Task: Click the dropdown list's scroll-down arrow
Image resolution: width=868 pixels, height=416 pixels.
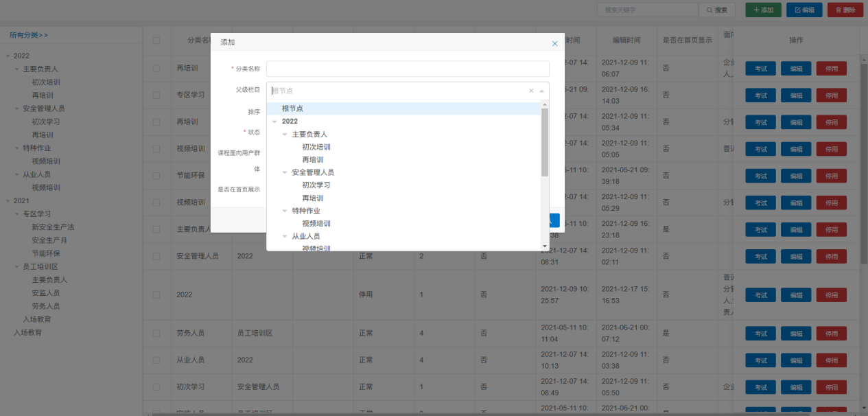Action: [546, 246]
